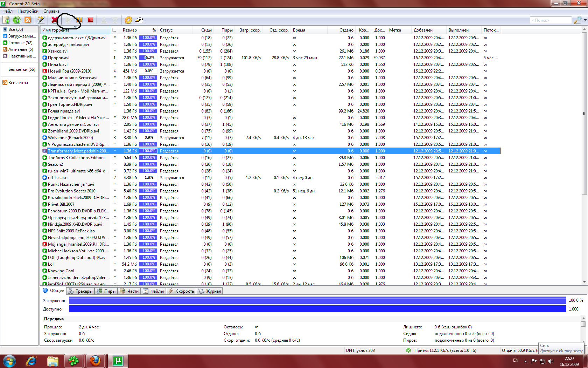
Task: Open the Настройки menu
Action: 28,11
